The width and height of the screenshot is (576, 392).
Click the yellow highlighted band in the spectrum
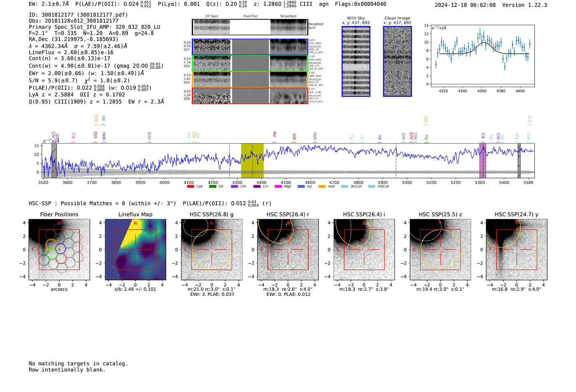tap(252, 160)
